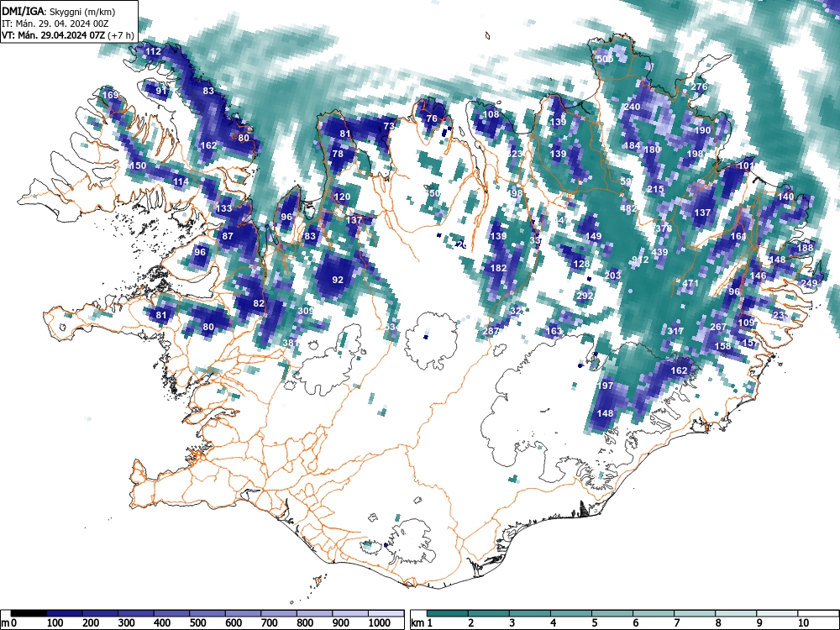Click the map value 73
The image size is (840, 630).
tap(389, 126)
